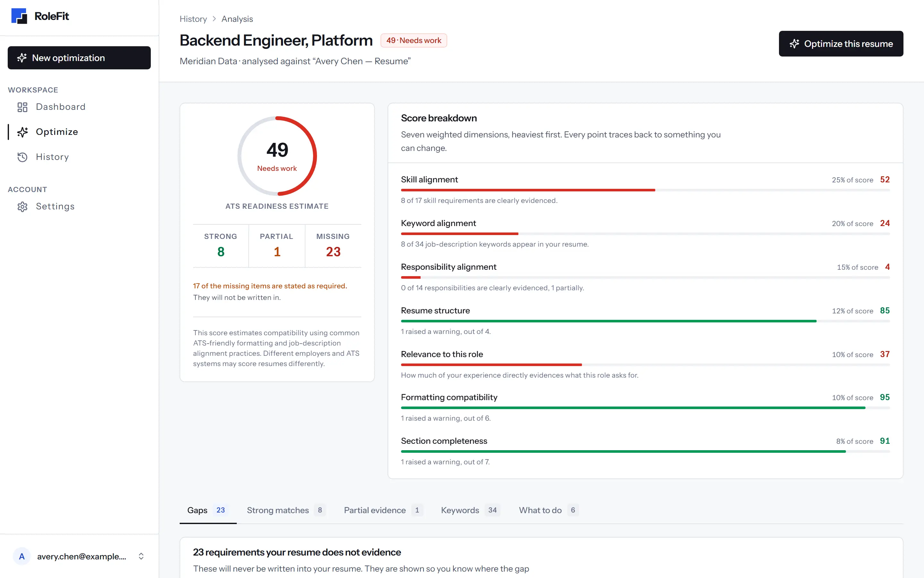Click the Skill alignment progress bar

(645, 190)
